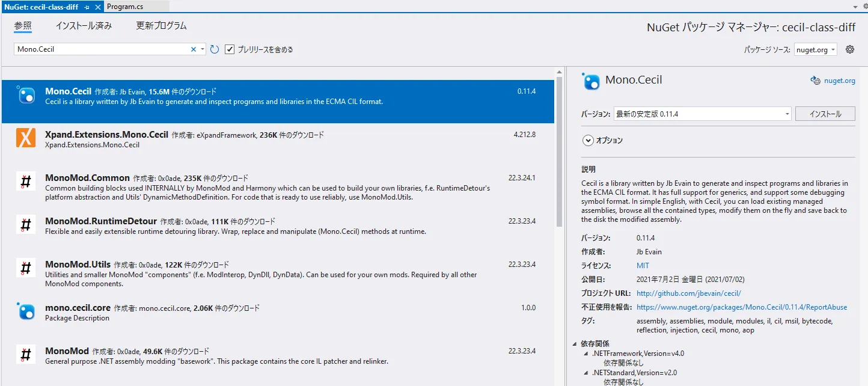This screenshot has height=386, width=868.
Task: Expand the オプション section
Action: [x=588, y=140]
